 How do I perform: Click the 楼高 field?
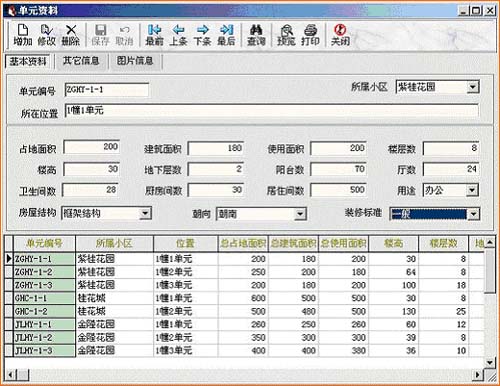click(x=91, y=169)
